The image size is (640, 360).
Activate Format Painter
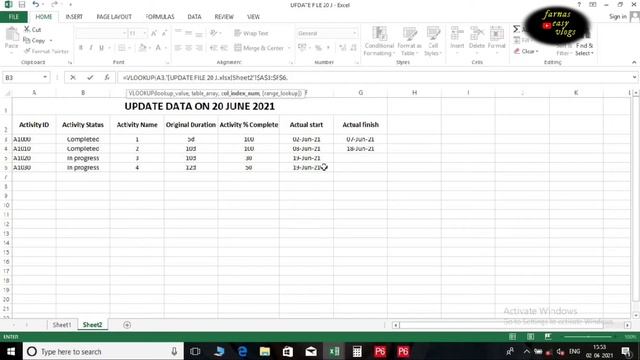[x=46, y=51]
